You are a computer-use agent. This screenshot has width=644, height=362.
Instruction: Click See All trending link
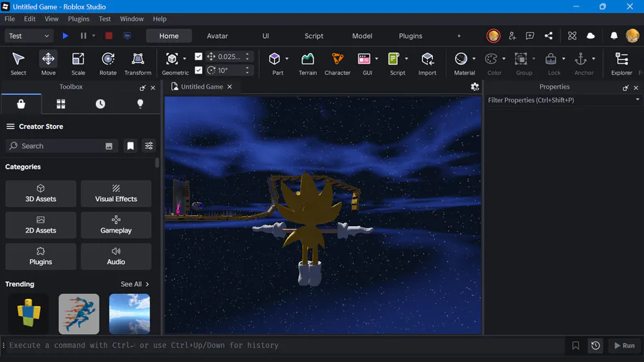pos(135,284)
